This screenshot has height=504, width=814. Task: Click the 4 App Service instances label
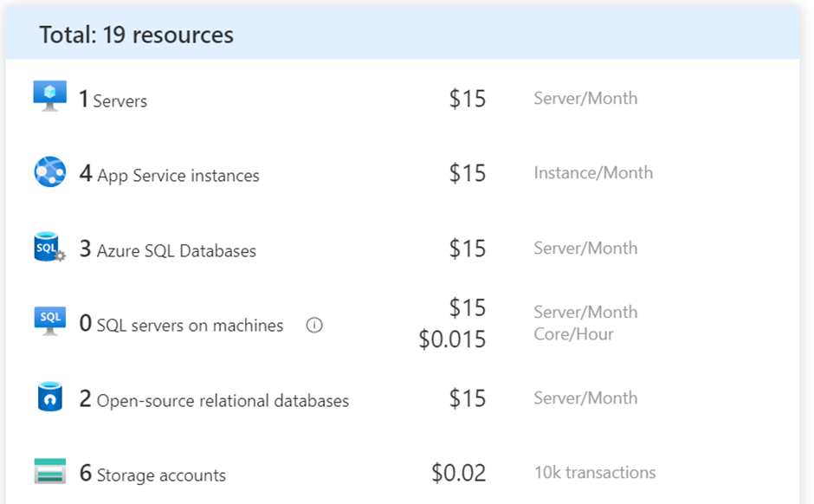point(169,174)
